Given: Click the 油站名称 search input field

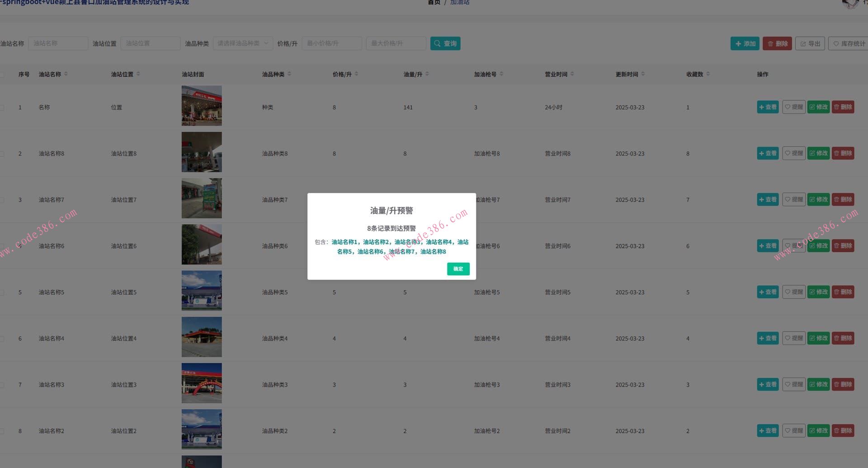Looking at the screenshot, I should click(x=58, y=43).
